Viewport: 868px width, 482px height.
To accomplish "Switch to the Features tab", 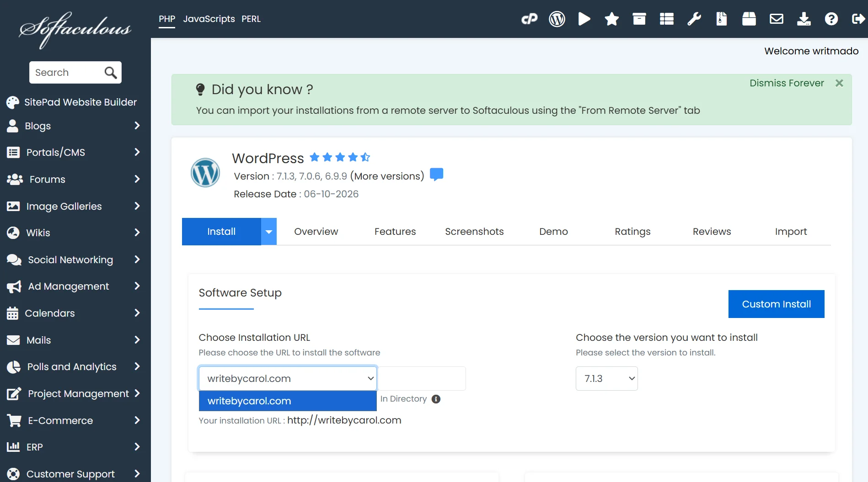I will coord(395,232).
